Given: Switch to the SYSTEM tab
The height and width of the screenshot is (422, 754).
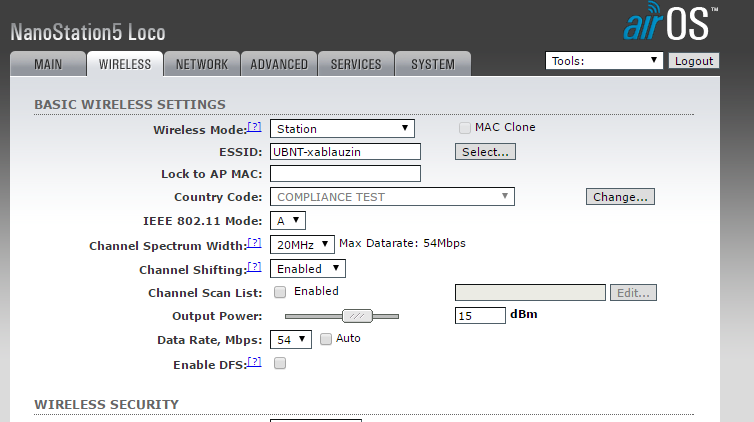Looking at the screenshot, I should [x=433, y=64].
